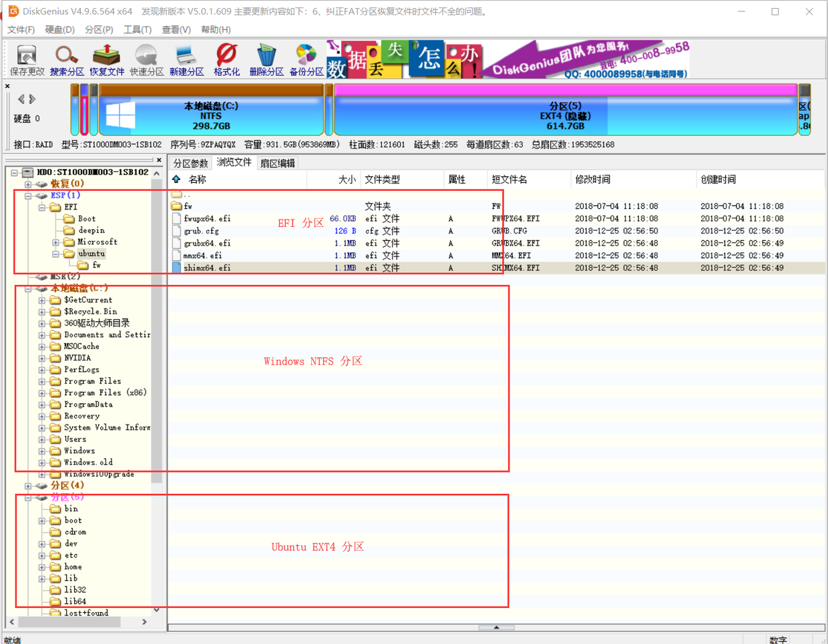Open the 帮助(H) menu
This screenshot has height=644, width=828.
click(216, 30)
